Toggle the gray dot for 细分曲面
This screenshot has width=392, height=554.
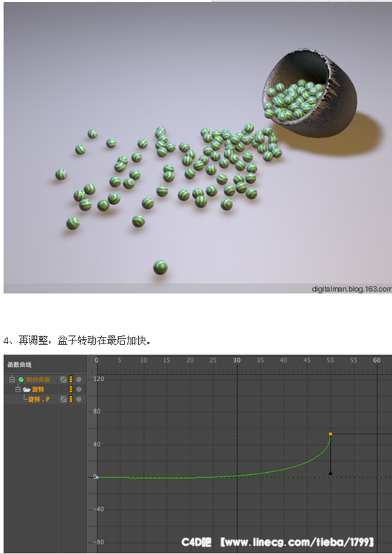[x=79, y=379]
